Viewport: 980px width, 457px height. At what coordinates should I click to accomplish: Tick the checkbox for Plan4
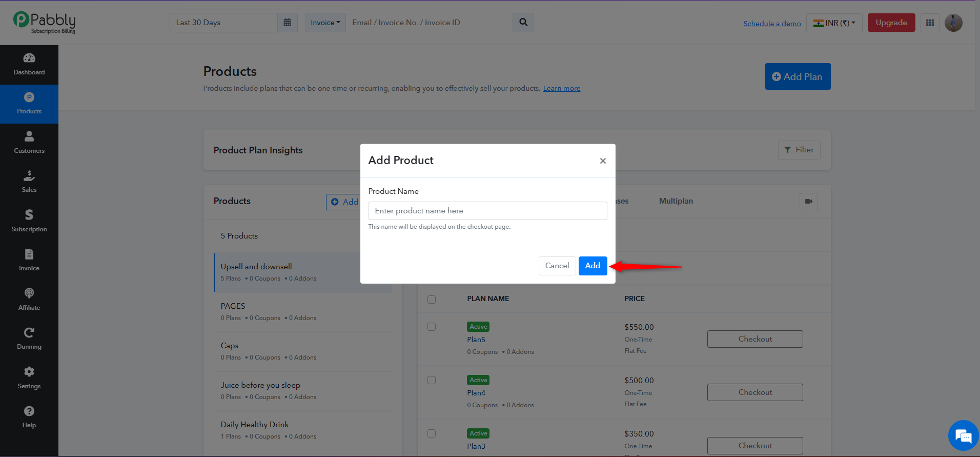click(432, 380)
